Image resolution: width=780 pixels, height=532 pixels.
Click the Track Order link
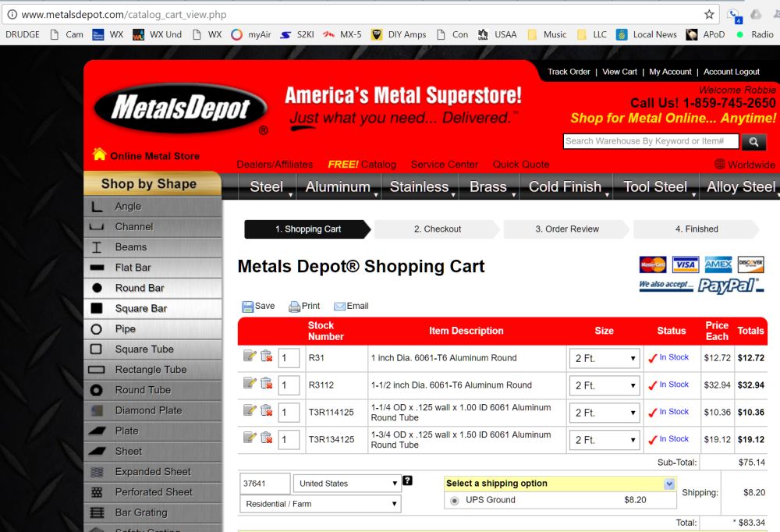(x=569, y=72)
